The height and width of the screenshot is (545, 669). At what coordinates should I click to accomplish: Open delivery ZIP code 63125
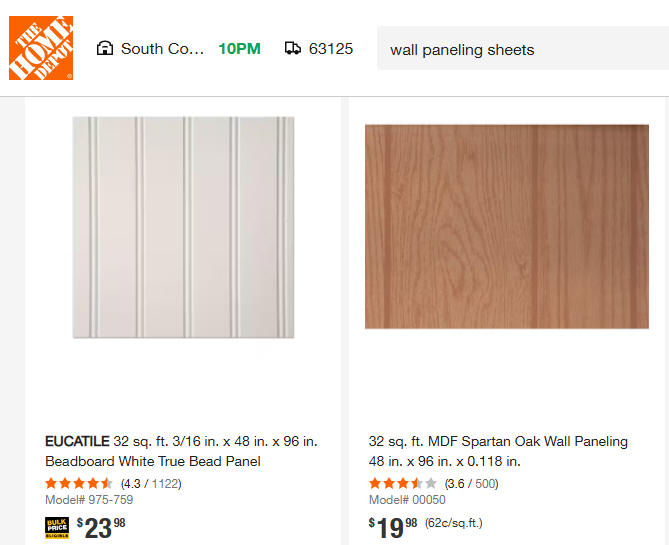pos(331,48)
